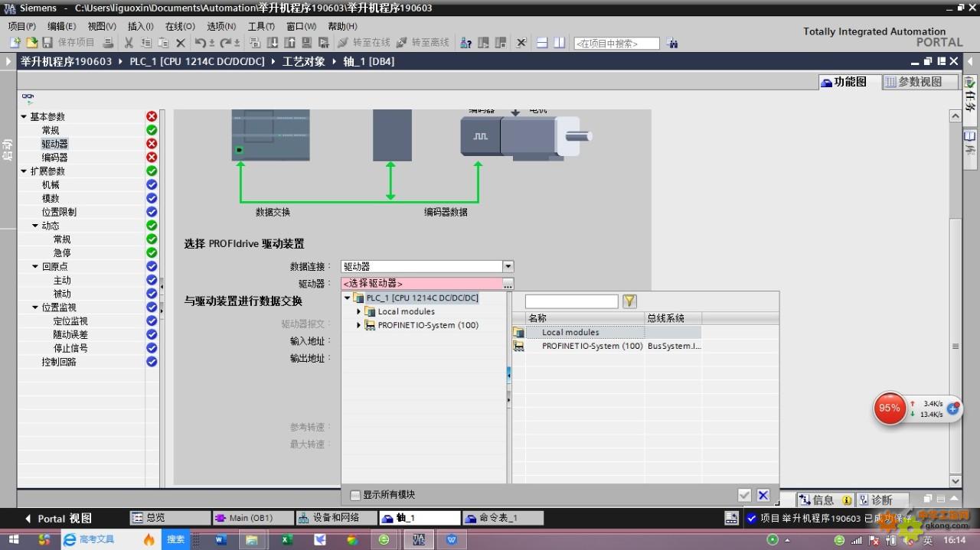980x550 pixels.
Task: Open the 编辑(E) menu
Action: click(x=62, y=26)
